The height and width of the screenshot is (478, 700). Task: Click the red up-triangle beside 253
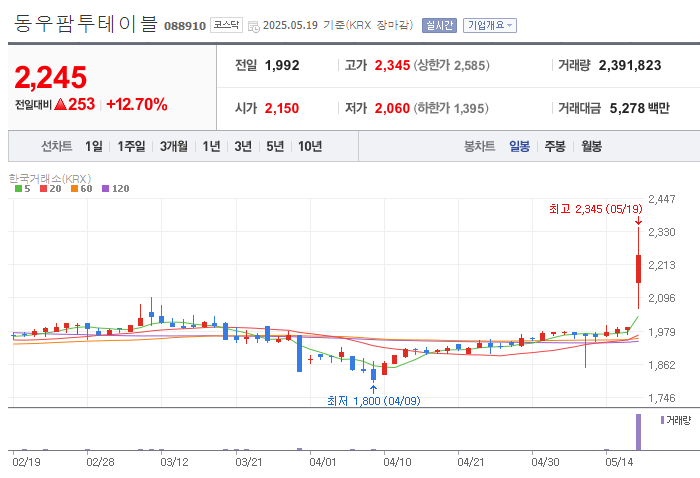pyautogui.click(x=60, y=104)
